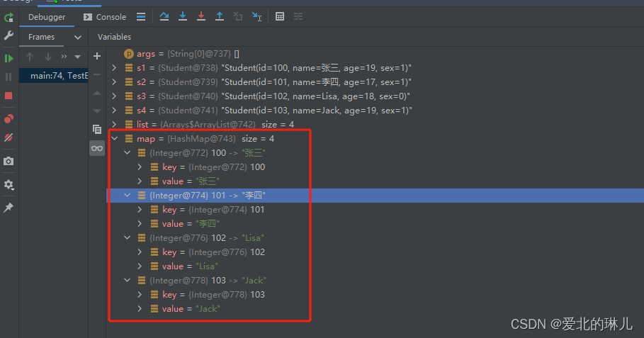Select the list size = 4 text
644x338 pixels.
click(278, 125)
